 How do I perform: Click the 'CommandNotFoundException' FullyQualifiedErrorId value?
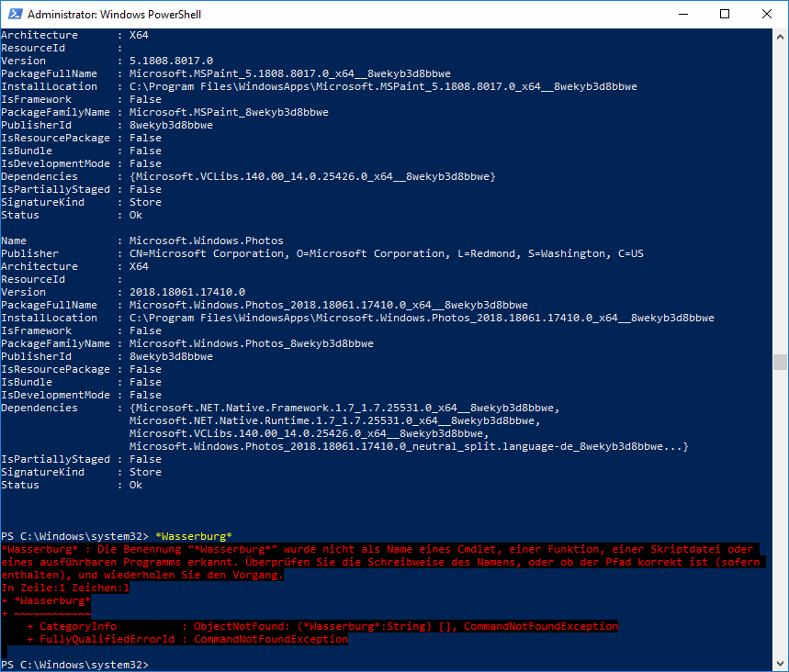pos(271,639)
